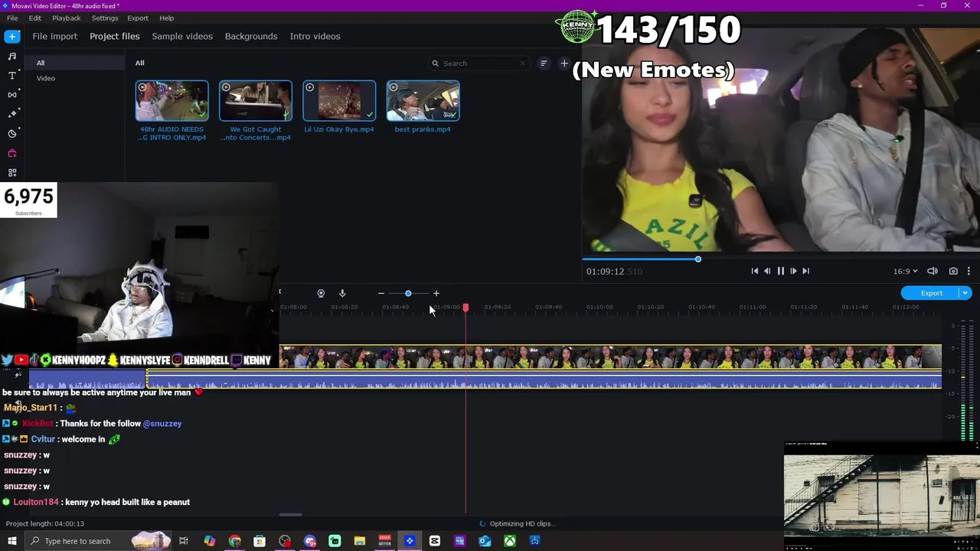Open the File menu
This screenshot has height=551, width=980.
tap(12, 18)
